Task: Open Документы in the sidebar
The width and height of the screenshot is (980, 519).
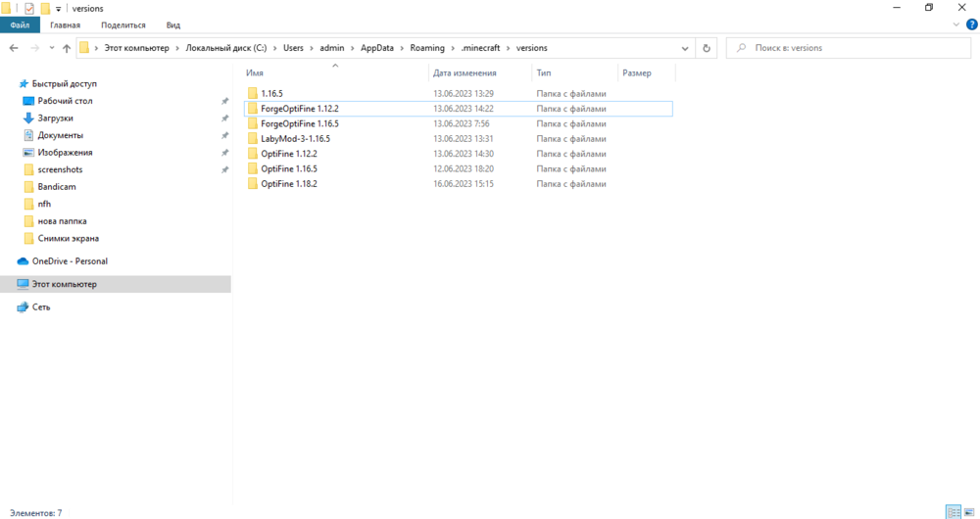Action: tap(60, 135)
